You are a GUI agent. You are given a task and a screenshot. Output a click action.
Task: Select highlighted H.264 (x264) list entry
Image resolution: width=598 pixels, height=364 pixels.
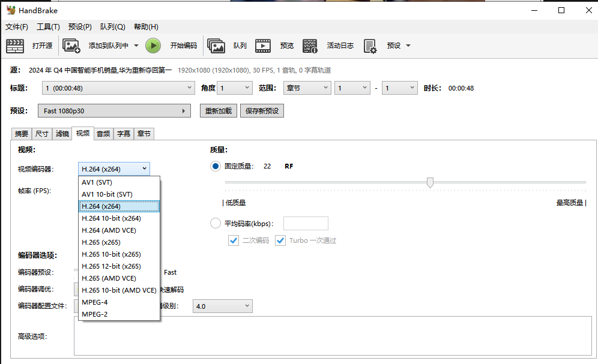tap(119, 206)
